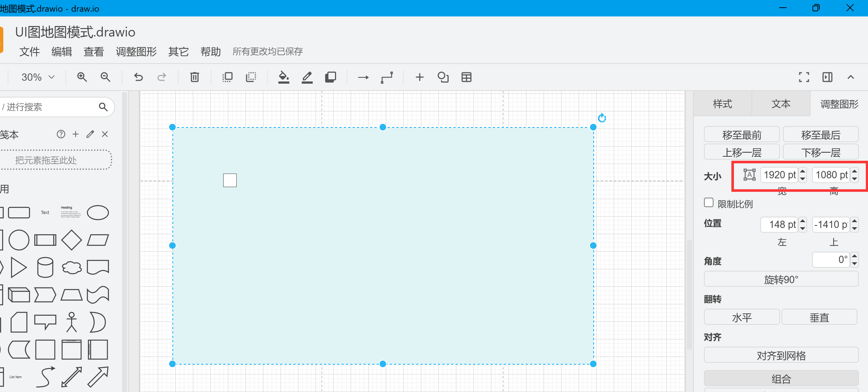Decrease top position stepper down

tap(854, 228)
